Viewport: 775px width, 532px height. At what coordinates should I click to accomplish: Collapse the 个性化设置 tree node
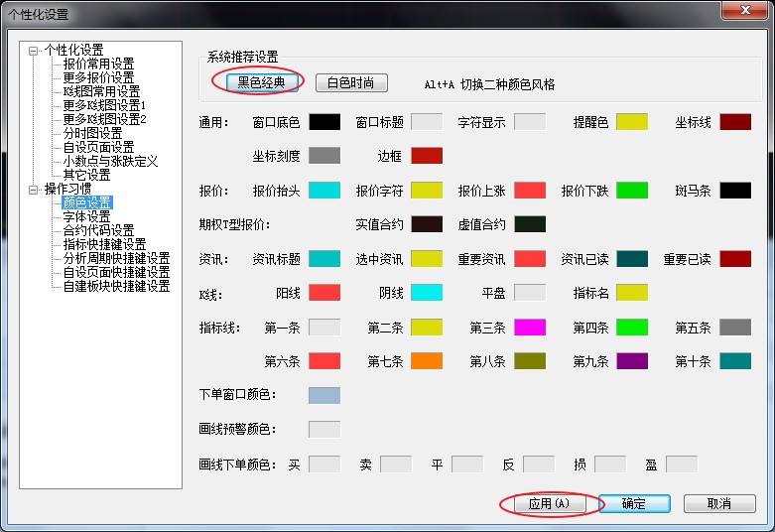[x=35, y=50]
